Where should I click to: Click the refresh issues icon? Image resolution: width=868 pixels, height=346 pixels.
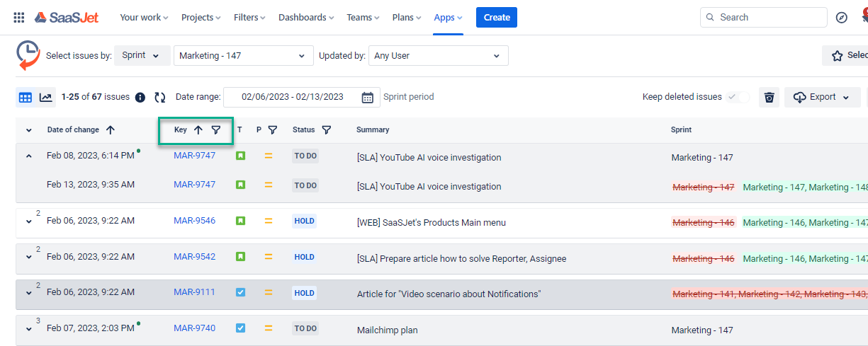point(159,98)
